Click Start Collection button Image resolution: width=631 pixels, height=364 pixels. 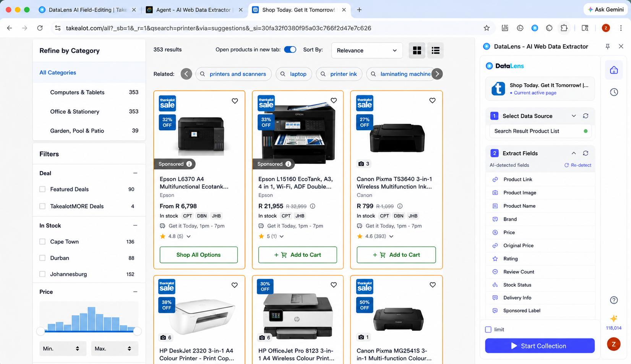540,346
